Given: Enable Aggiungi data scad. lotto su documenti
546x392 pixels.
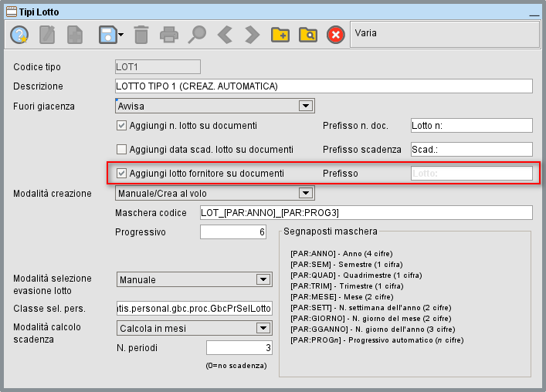Looking at the screenshot, I should pos(121,150).
